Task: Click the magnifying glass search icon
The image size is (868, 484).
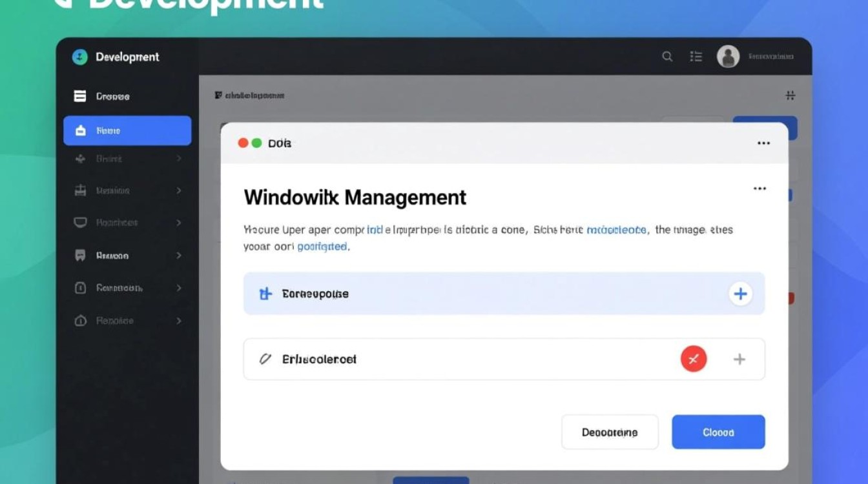Action: pos(667,57)
